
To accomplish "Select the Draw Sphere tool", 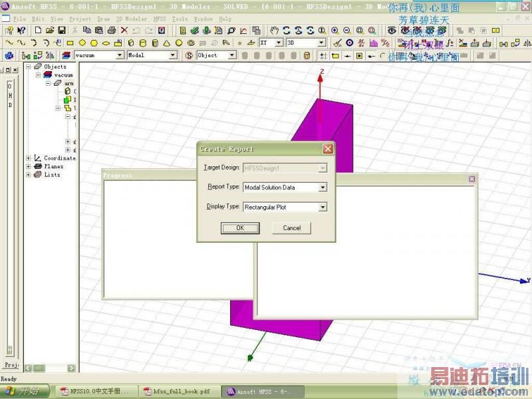I will click(179, 43).
